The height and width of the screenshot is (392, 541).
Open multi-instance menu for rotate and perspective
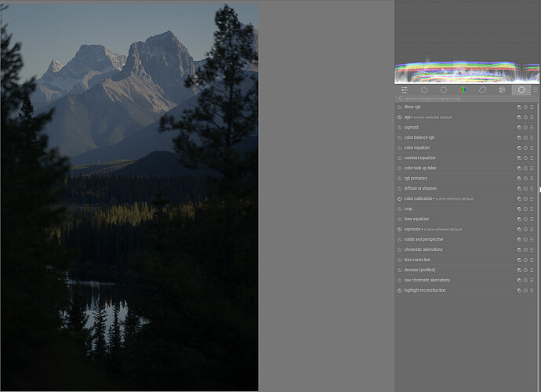[519, 239]
